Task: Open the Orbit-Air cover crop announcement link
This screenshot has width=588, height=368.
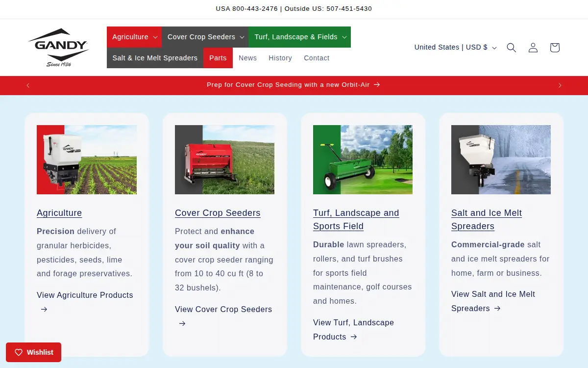Action: click(294, 85)
